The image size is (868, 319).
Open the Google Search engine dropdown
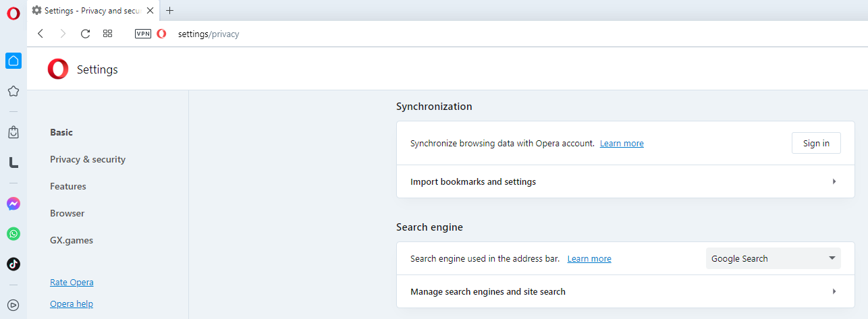click(773, 258)
